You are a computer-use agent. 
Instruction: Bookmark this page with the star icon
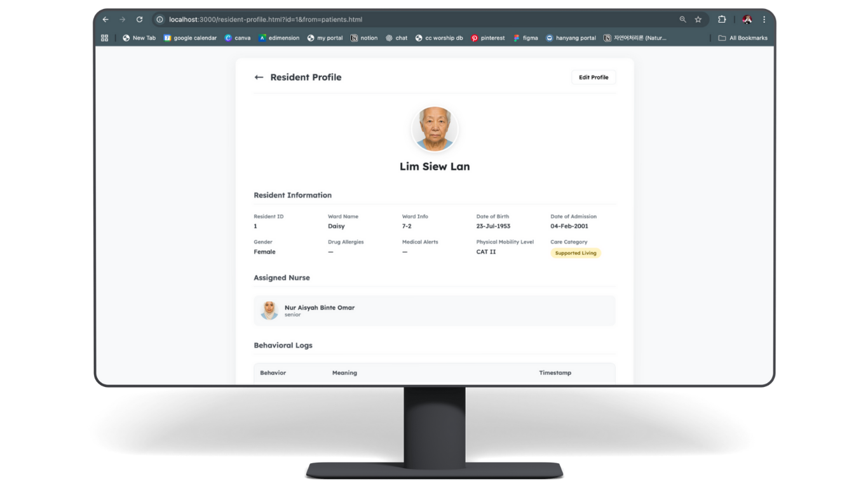(x=698, y=20)
